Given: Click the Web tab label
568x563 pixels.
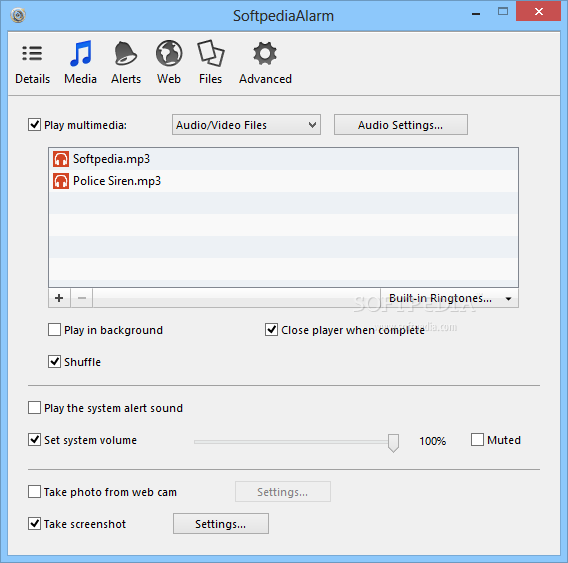Looking at the screenshot, I should pos(169,79).
